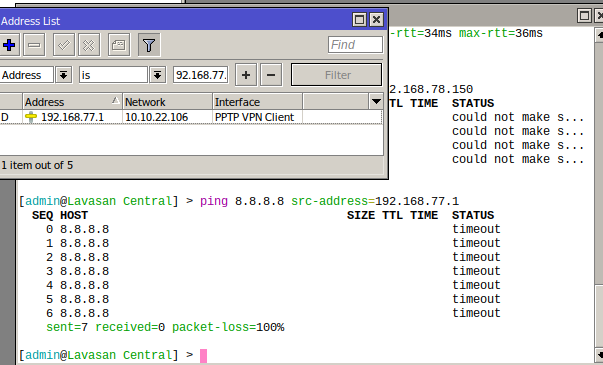The height and width of the screenshot is (365, 603).
Task: Place cursor at the Terminal prompt
Action: [x=203, y=355]
